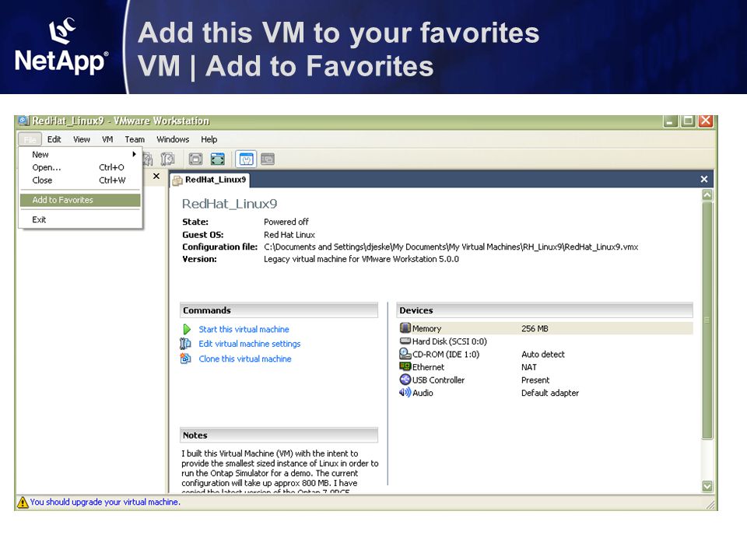
Task: Close the sidebar panel with X
Action: 156,177
